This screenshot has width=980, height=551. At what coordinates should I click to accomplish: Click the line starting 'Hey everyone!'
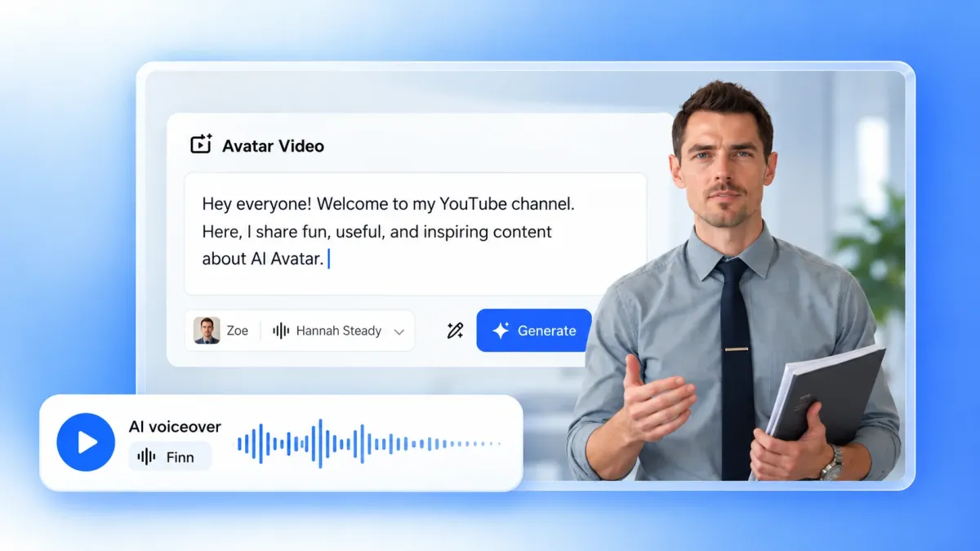pos(388,204)
